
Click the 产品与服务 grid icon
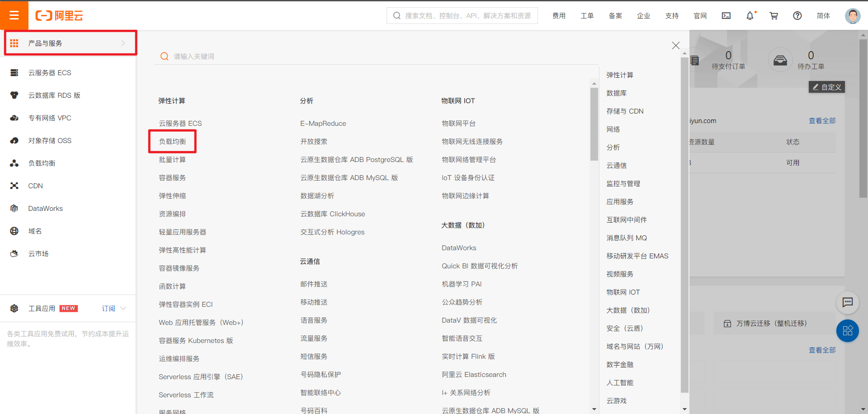point(14,43)
